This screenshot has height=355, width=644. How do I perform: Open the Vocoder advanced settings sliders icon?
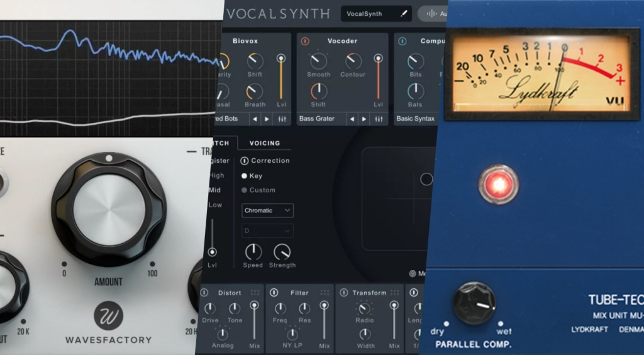[379, 119]
